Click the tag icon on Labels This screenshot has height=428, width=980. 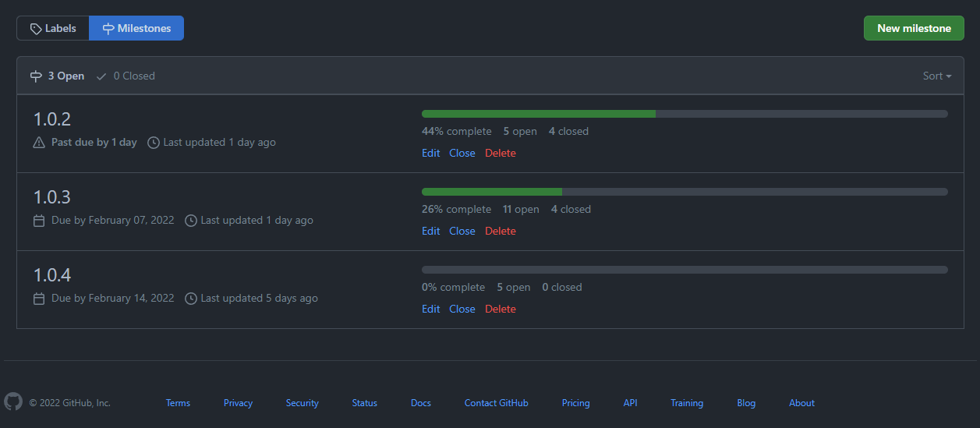tap(36, 29)
